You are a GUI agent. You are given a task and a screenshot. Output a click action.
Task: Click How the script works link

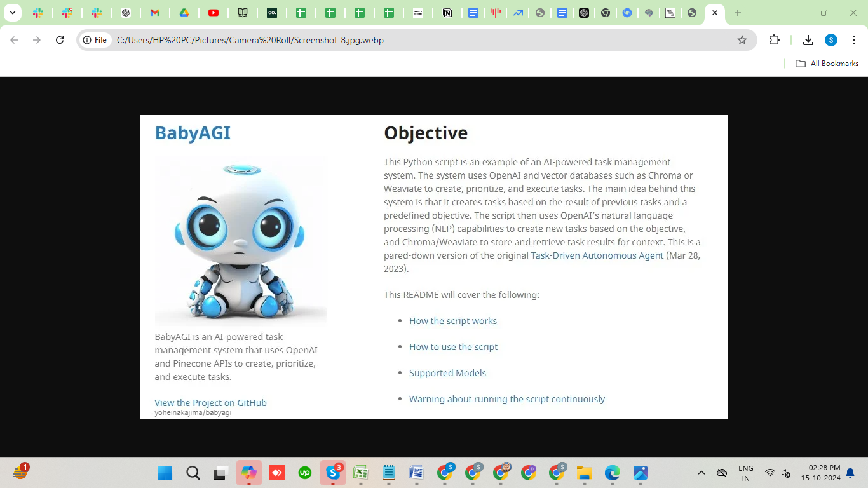tap(453, 321)
